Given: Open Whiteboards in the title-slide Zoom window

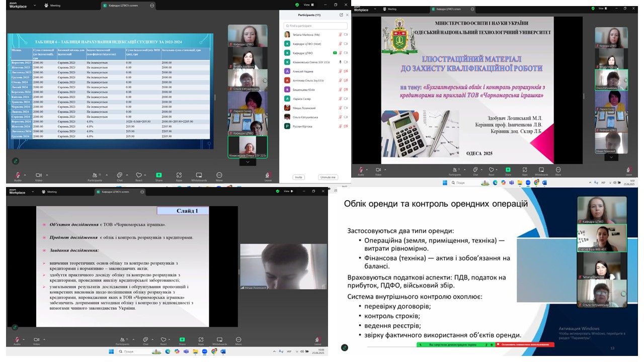Looking at the screenshot, I should click(541, 171).
